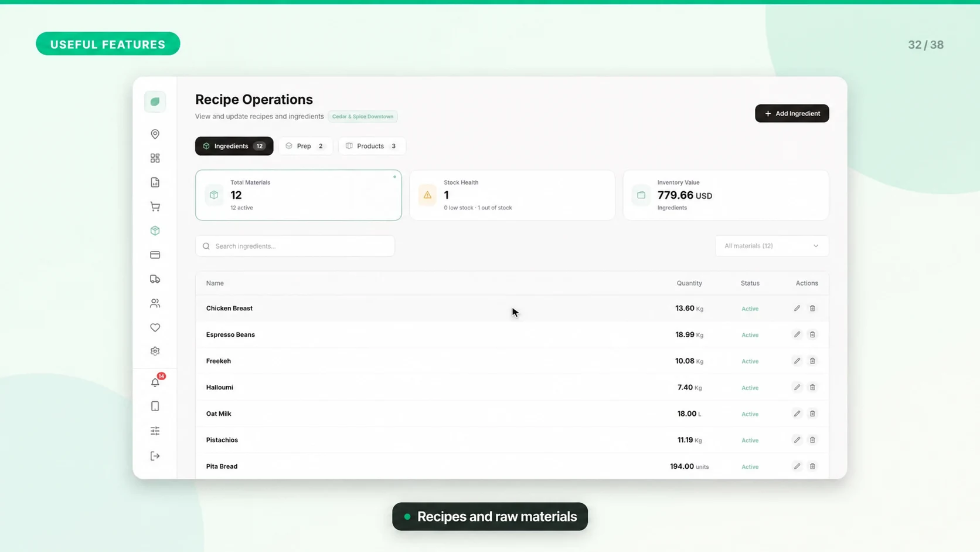980x552 pixels.
Task: Click the 13.60 Kg quantity value
Action: 689,308
